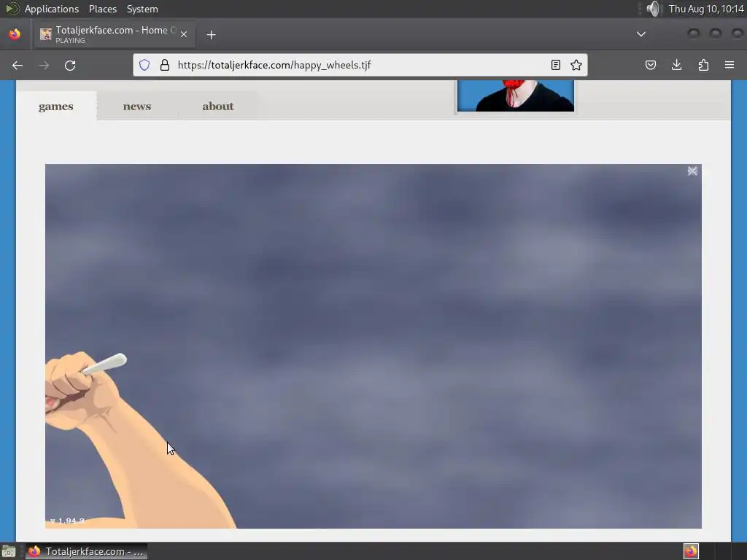Open the System menu
The height and width of the screenshot is (560, 747).
142,9
